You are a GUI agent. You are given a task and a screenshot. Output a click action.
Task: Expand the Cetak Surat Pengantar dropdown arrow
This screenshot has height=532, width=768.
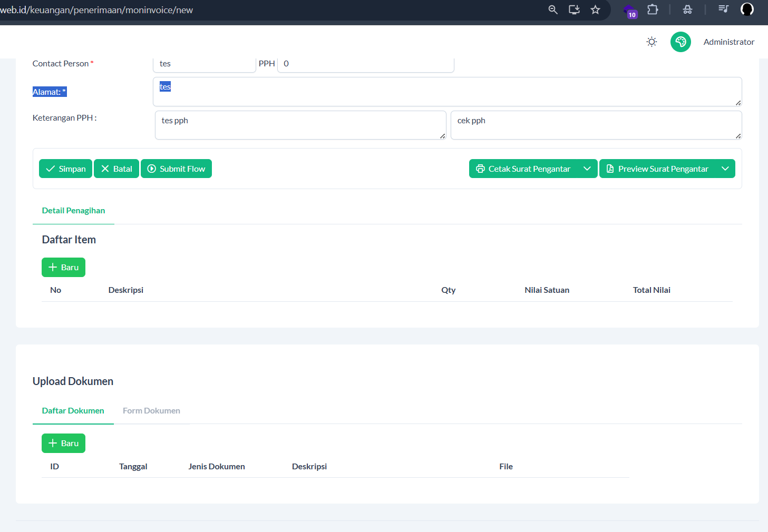(x=587, y=169)
